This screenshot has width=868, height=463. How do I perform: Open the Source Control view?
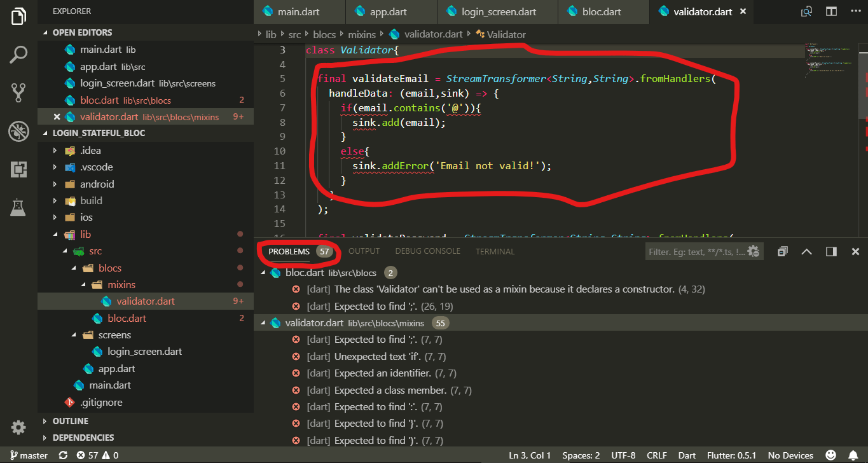[x=18, y=93]
